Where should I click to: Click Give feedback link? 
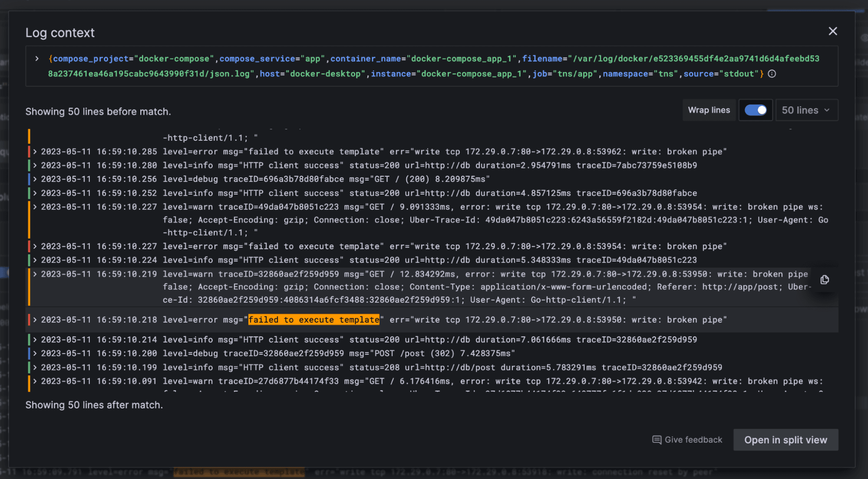pos(687,440)
